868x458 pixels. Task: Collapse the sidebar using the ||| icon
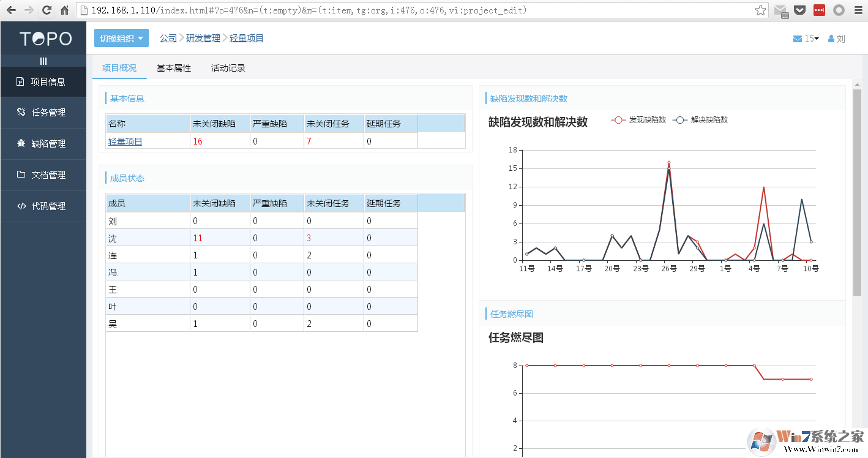tap(43, 61)
